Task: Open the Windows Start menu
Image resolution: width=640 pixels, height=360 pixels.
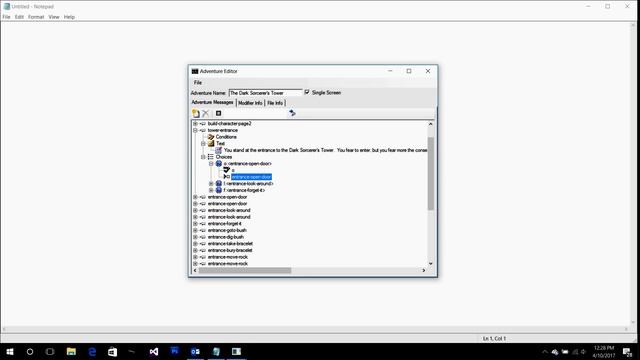Action: (x=10, y=351)
